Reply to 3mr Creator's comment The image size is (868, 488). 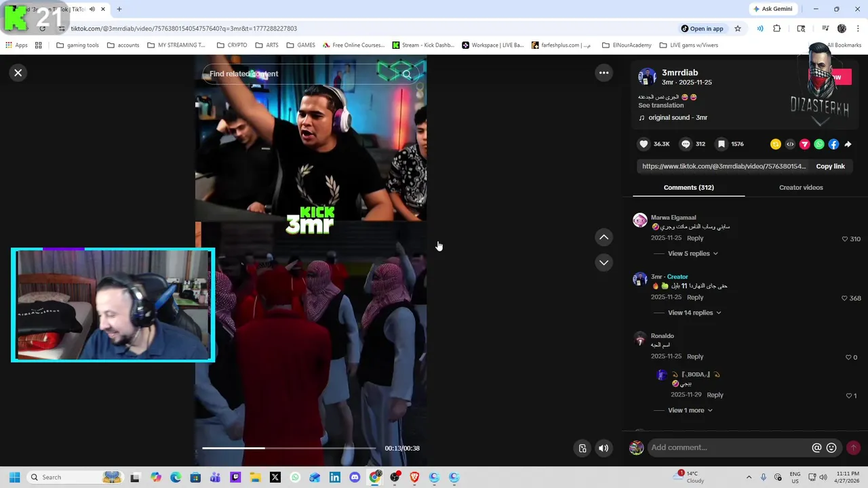coord(695,297)
